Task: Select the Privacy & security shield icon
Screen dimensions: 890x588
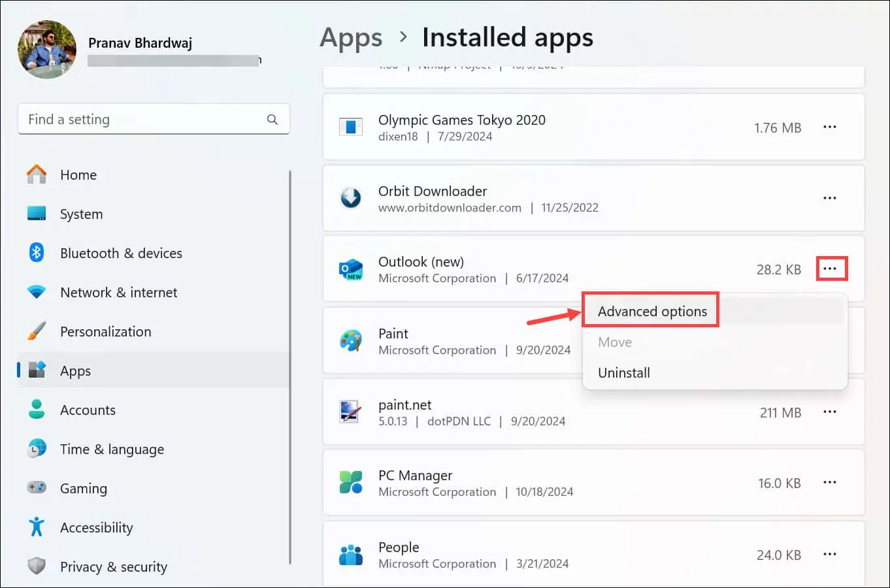Action: tap(36, 566)
